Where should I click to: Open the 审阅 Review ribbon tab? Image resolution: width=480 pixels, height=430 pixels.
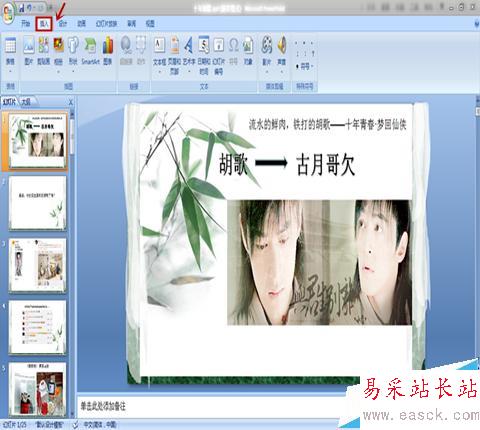(132, 24)
